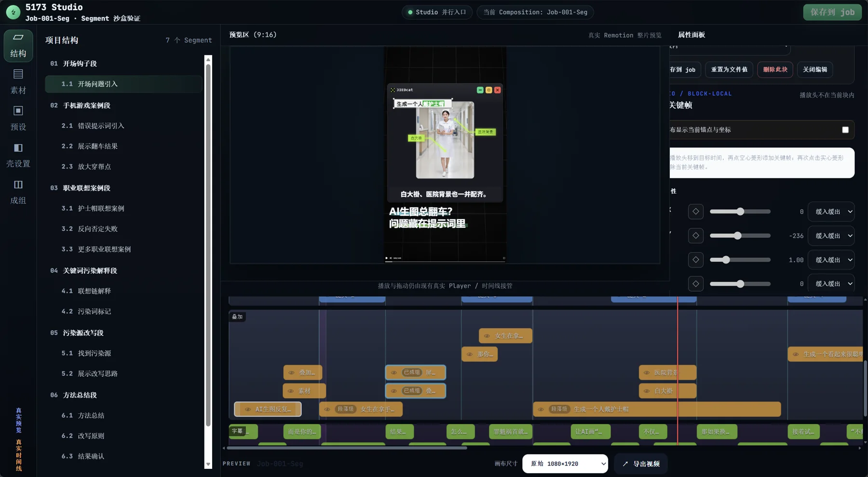The width and height of the screenshot is (868, 477).
Task: Click the 当前 Composition: Job-001-Seg pill
Action: (535, 12)
